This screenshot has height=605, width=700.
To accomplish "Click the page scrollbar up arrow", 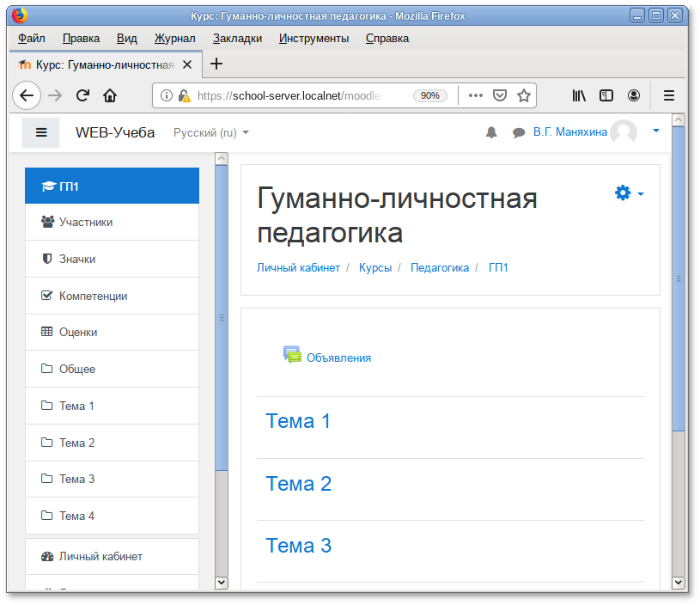I will coord(679,119).
